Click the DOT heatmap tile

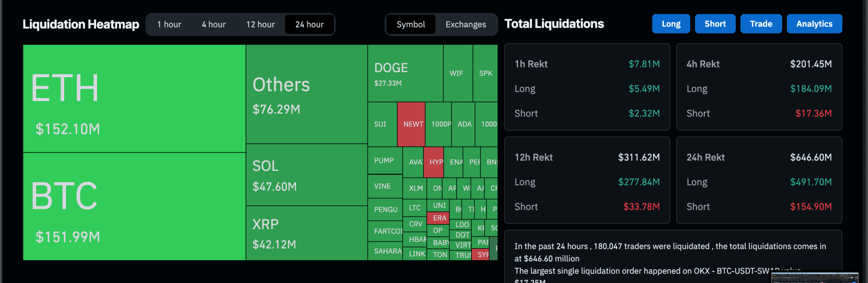pos(460,235)
